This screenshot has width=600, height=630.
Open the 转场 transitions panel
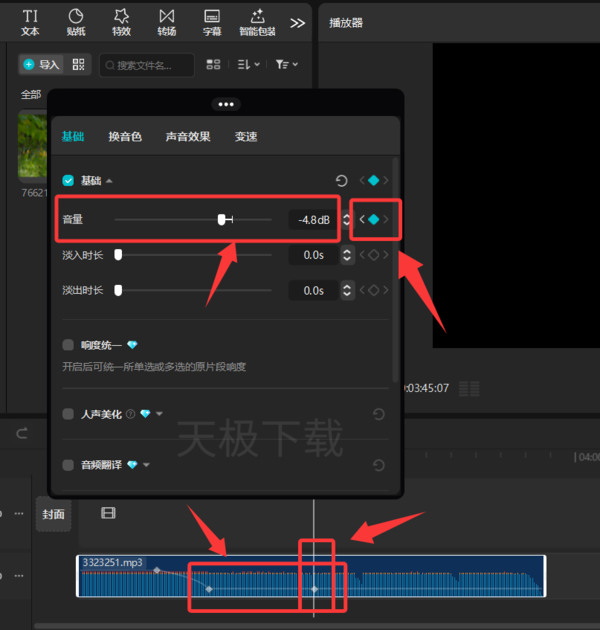click(x=167, y=23)
